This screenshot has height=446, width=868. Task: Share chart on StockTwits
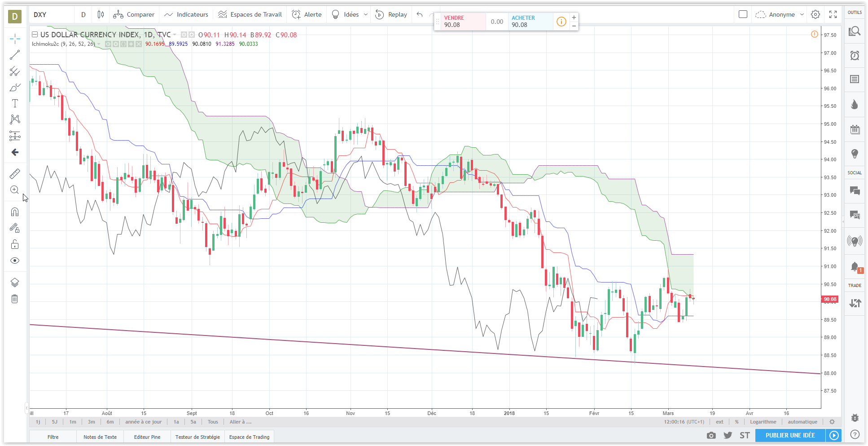click(x=745, y=435)
